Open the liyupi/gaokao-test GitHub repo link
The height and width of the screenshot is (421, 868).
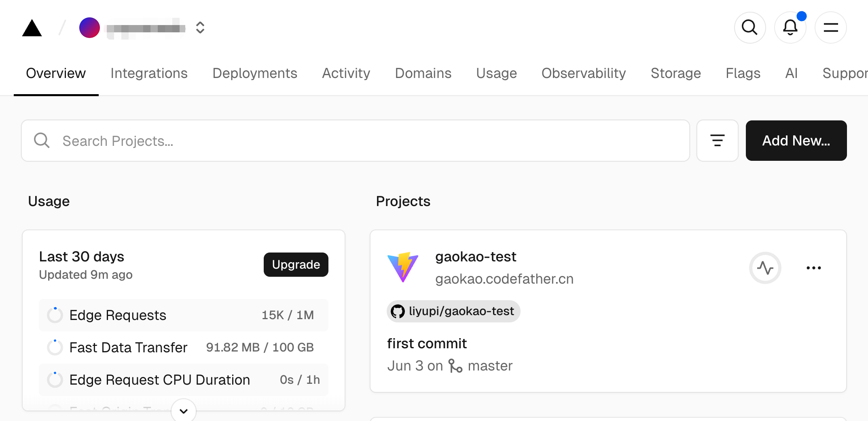453,311
